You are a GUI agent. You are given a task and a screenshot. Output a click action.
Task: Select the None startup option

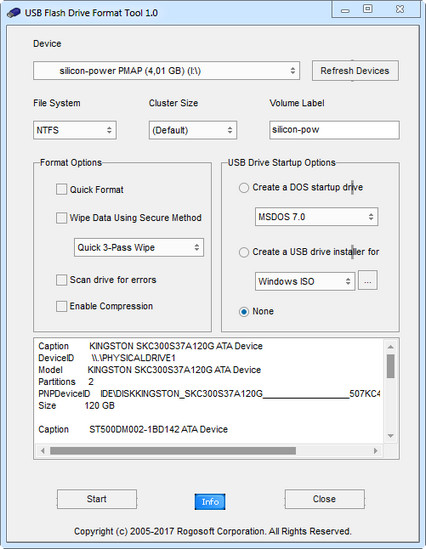point(244,312)
